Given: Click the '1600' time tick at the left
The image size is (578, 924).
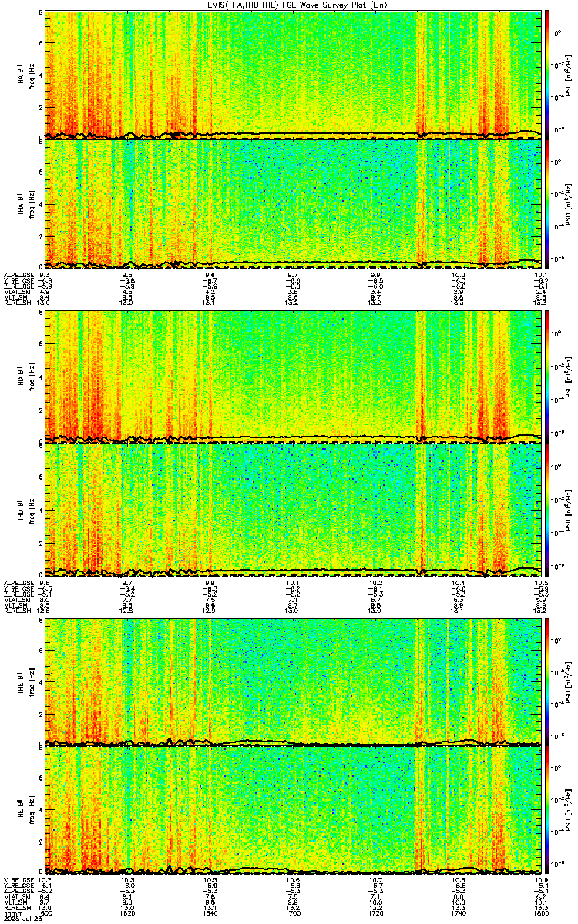Looking at the screenshot, I should click(45, 912).
